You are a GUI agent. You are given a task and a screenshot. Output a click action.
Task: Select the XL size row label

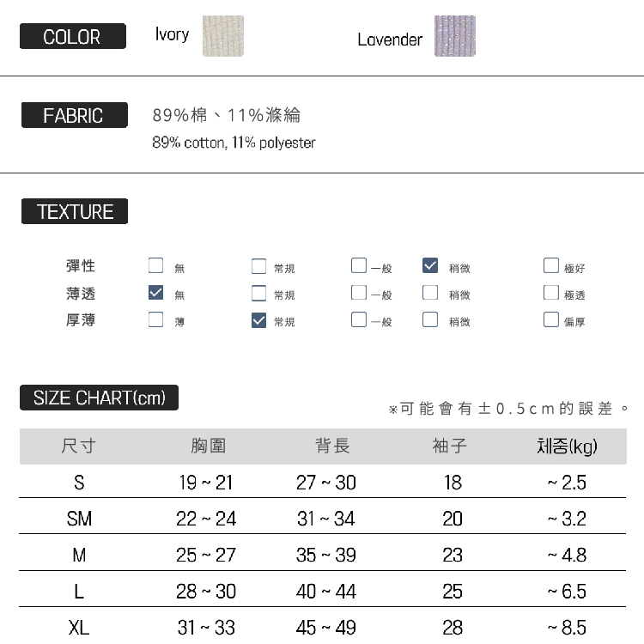78,628
